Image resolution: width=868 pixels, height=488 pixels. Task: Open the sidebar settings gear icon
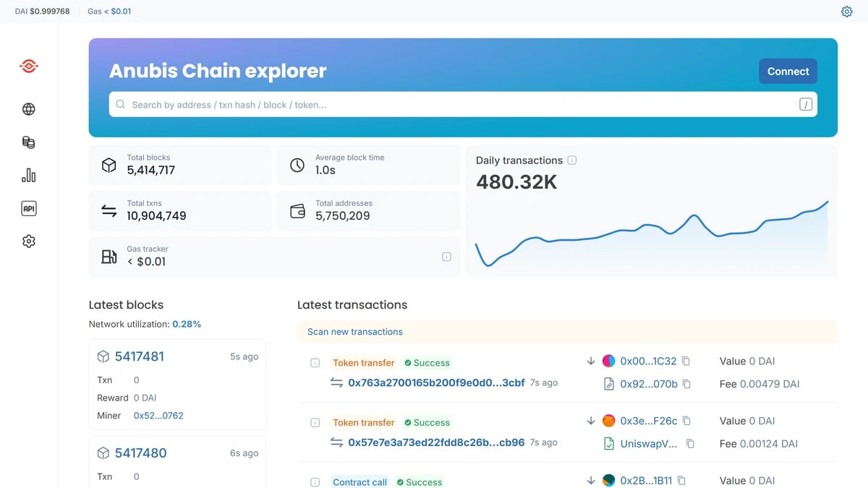pos(29,241)
